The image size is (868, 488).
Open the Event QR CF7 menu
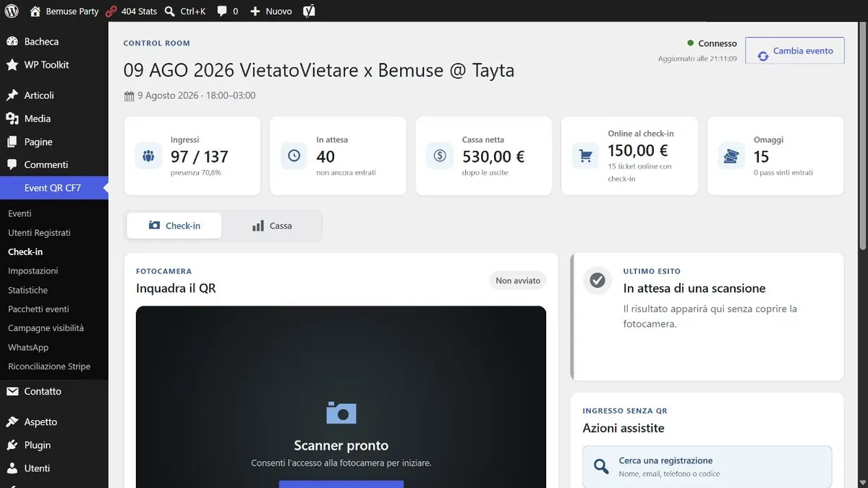54,188
